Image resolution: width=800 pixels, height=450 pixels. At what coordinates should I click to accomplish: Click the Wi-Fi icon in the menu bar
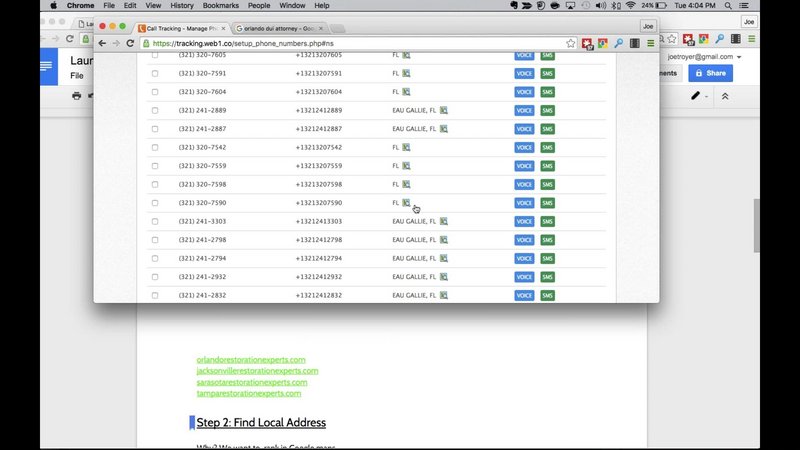tap(631, 6)
